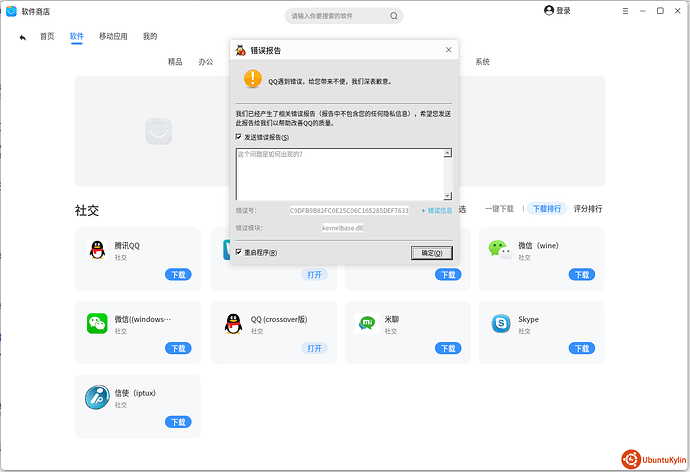Select the 精品 category
Viewport: 690px width, 472px height.
175,62
